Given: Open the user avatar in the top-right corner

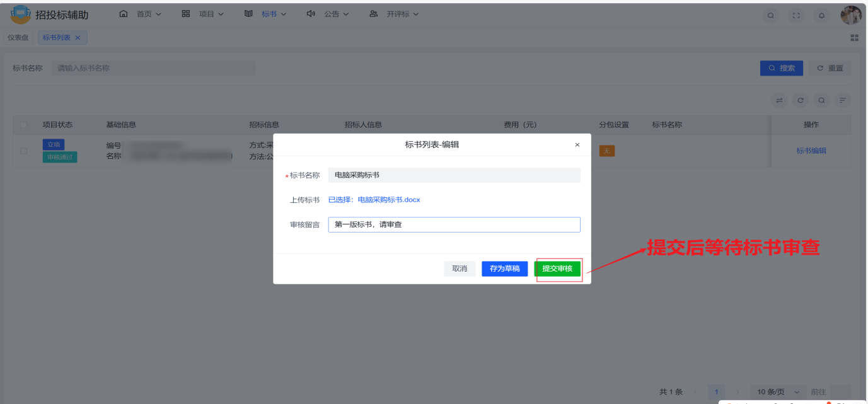Looking at the screenshot, I should (x=850, y=15).
